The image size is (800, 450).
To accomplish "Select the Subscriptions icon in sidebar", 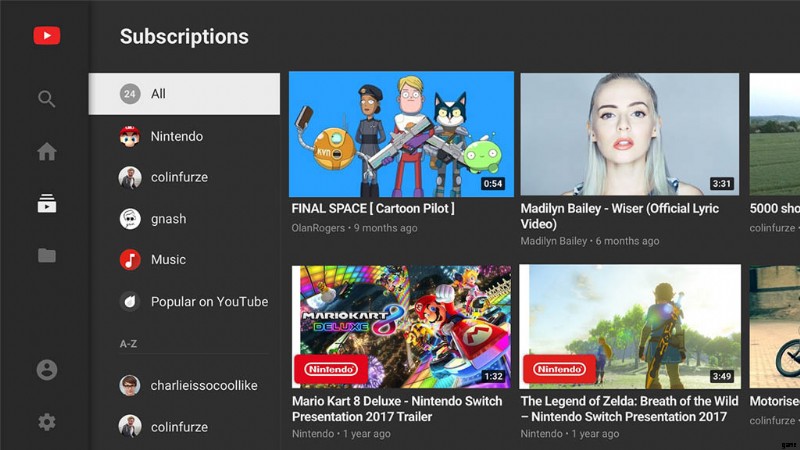I will point(47,204).
